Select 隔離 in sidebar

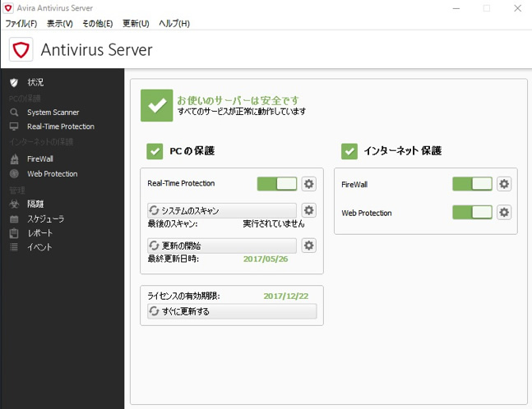pyautogui.click(x=35, y=204)
